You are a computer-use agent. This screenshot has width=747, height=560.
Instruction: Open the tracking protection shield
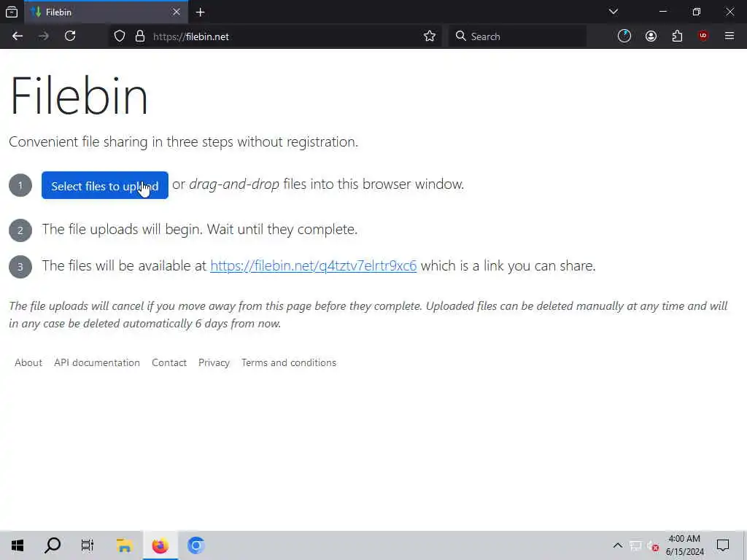pyautogui.click(x=120, y=36)
